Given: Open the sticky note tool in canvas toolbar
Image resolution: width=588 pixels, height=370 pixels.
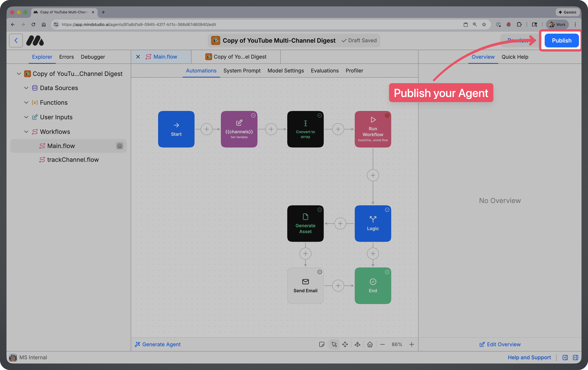Looking at the screenshot, I should click(322, 344).
